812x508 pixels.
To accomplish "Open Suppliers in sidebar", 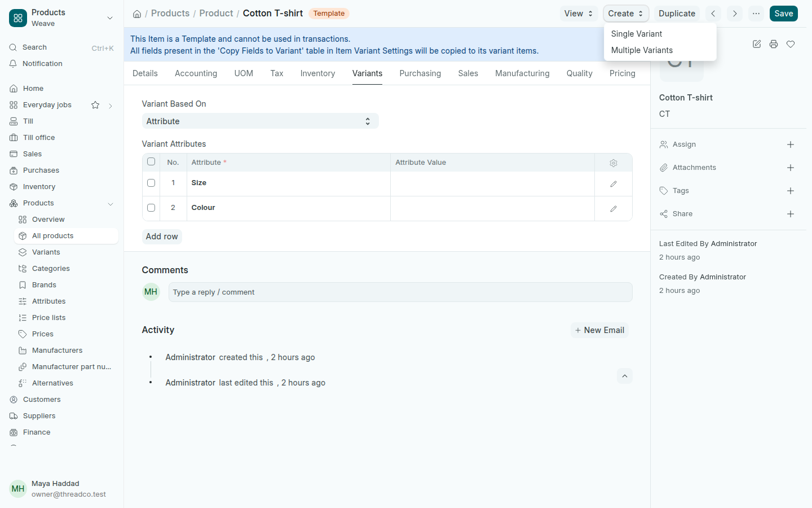I will tap(61, 416).
